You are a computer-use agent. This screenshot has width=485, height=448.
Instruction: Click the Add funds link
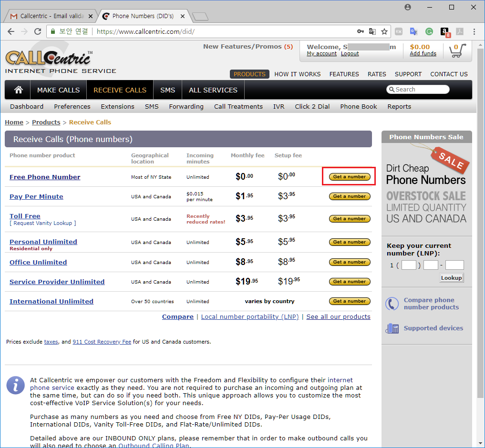(x=423, y=53)
